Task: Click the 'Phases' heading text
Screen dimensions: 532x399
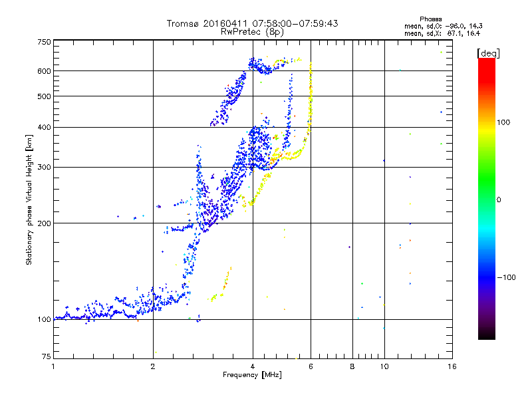Action: pyautogui.click(x=430, y=19)
